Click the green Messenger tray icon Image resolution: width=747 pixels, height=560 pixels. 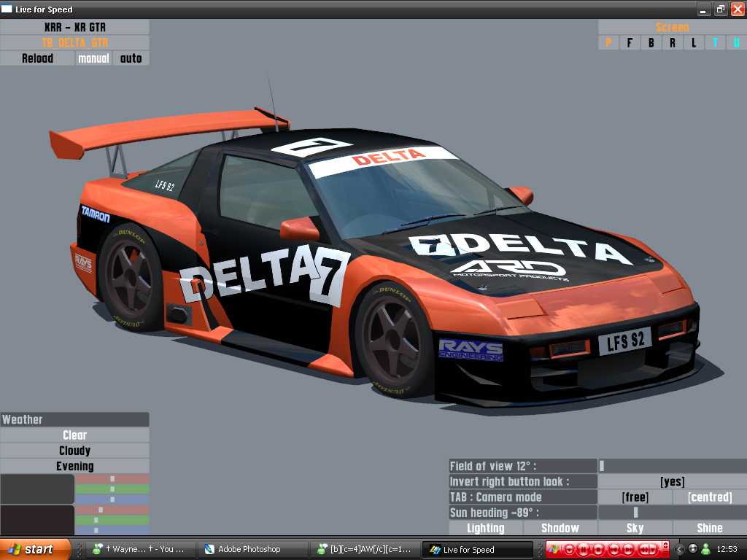point(706,549)
